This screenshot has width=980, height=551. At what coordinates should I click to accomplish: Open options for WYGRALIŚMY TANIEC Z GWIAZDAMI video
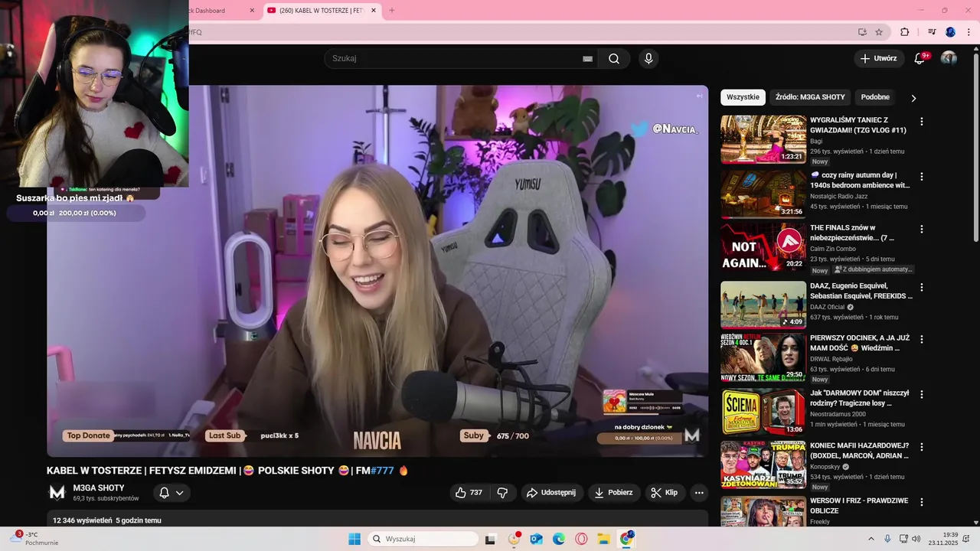922,122
